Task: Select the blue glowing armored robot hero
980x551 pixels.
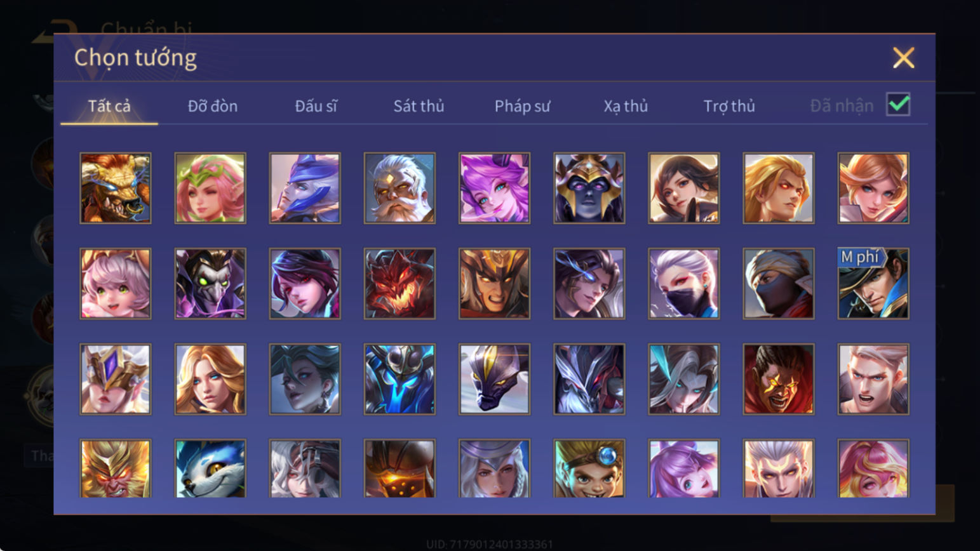Action: (399, 379)
